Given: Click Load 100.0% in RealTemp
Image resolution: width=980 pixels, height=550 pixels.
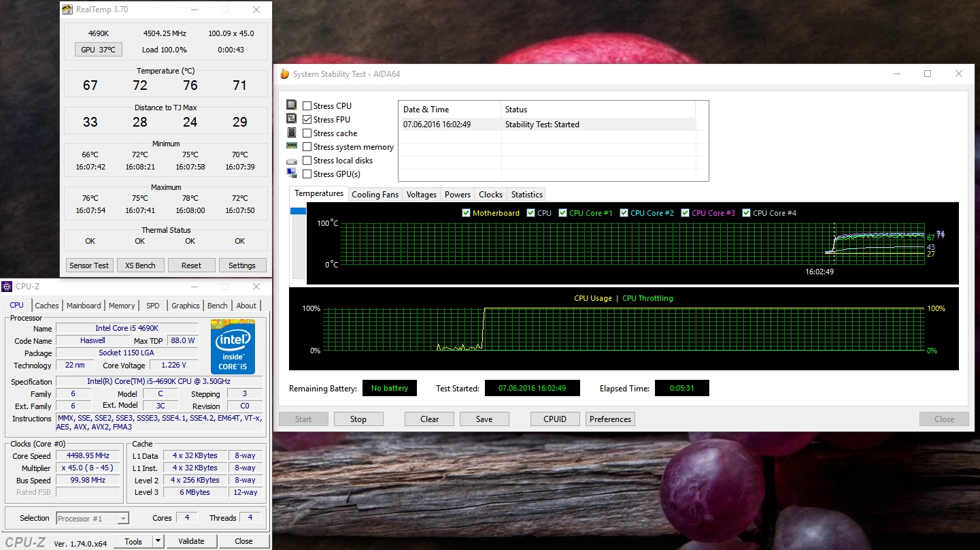Looking at the screenshot, I should (165, 50).
